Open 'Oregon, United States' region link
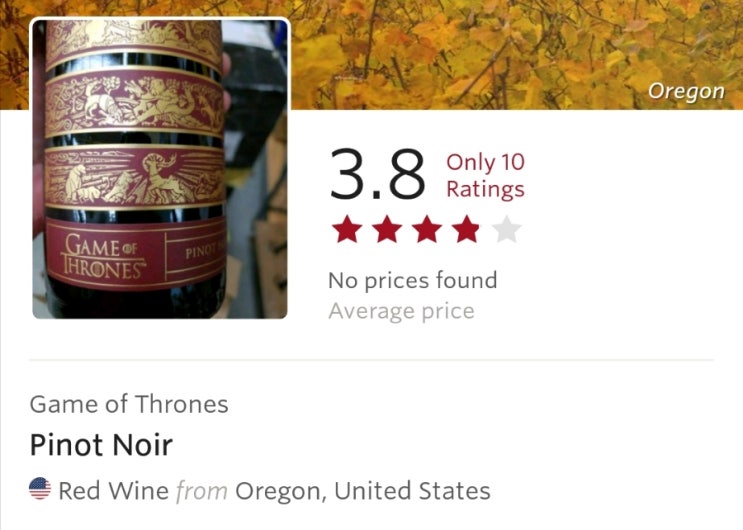 tap(363, 491)
